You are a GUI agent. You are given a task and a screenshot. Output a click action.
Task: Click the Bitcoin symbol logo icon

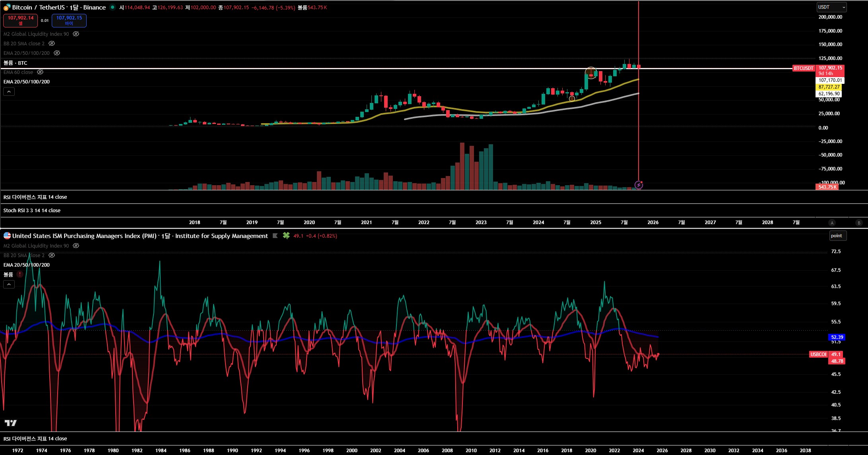7,7
